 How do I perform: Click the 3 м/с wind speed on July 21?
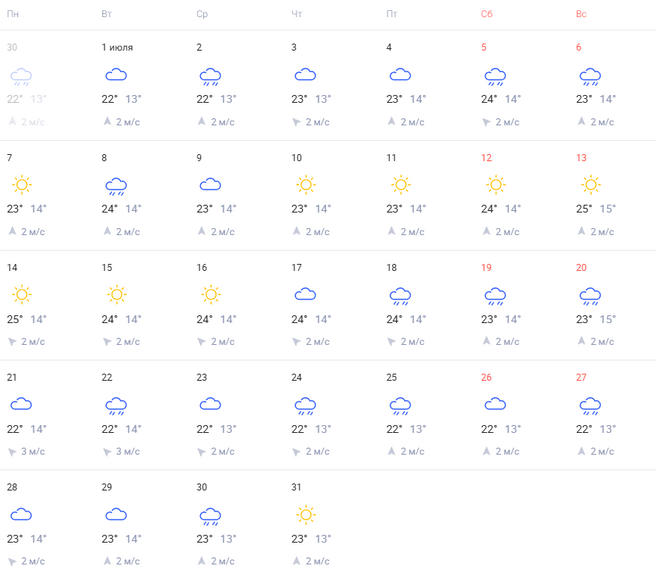(x=33, y=451)
